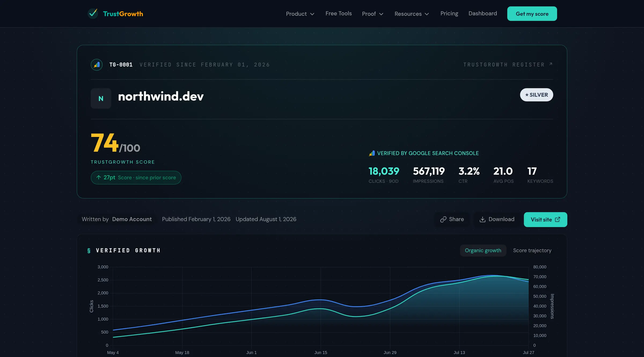644x357 pixels.
Task: Click the star icon in Silver badge
Action: pyautogui.click(x=527, y=95)
